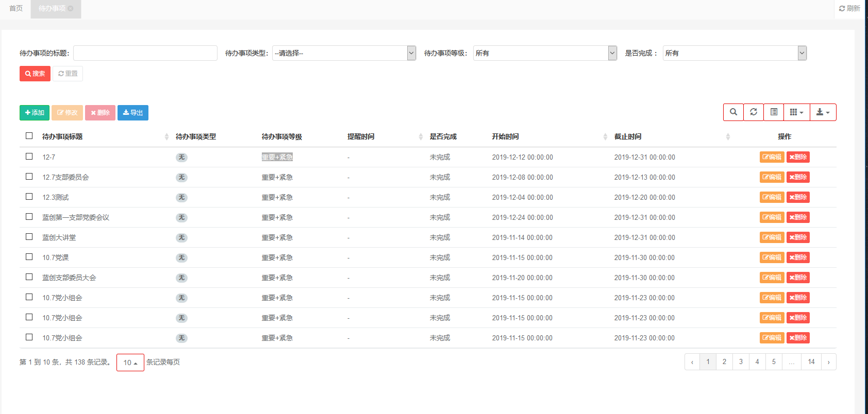Click the table search magnifier icon
868x414 pixels.
click(x=733, y=112)
